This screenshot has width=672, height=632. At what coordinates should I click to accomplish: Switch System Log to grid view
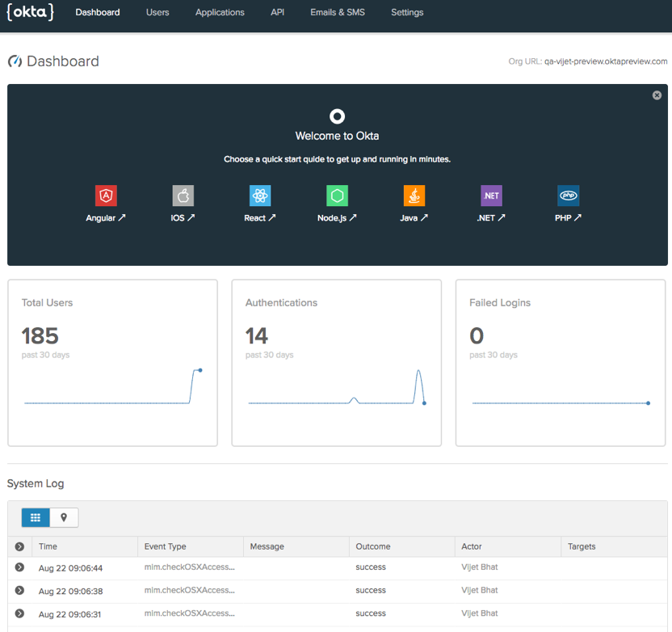point(36,517)
